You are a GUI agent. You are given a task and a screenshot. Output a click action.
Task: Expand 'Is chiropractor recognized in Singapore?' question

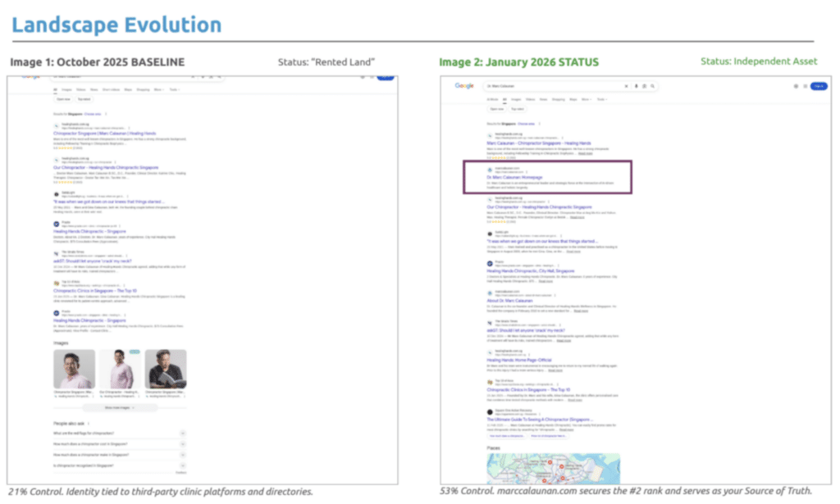[x=120, y=465]
